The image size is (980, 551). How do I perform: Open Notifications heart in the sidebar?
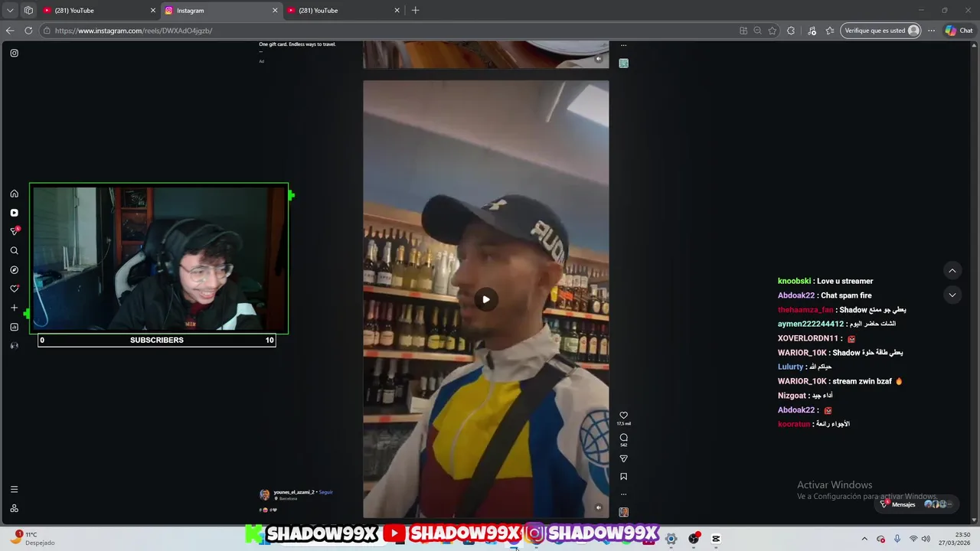click(x=14, y=289)
